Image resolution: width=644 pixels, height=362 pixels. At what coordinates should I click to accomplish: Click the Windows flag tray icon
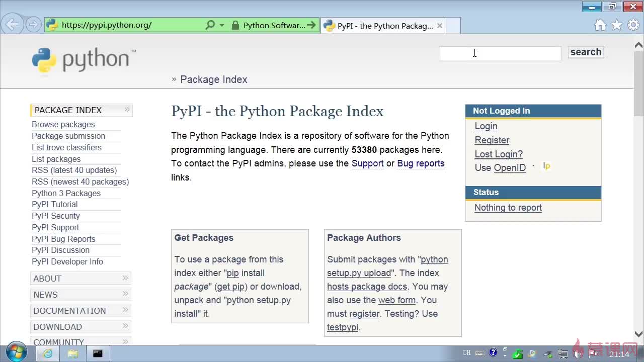(x=533, y=354)
